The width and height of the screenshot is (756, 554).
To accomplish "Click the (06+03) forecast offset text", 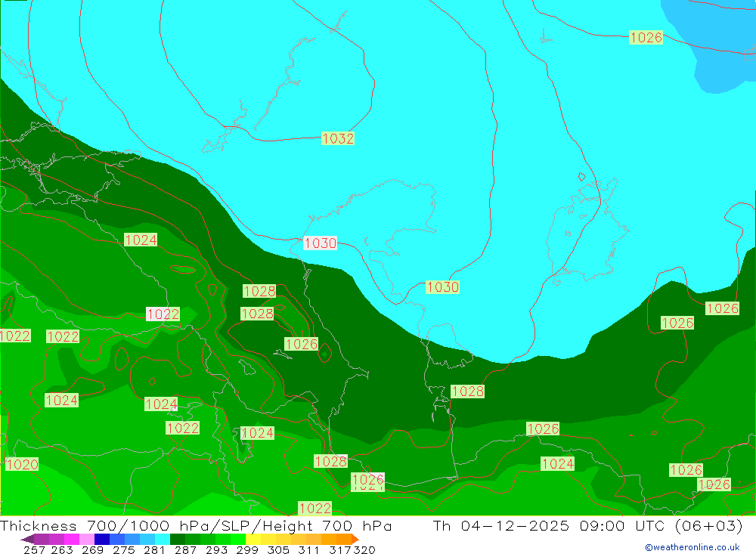I will [x=709, y=525].
